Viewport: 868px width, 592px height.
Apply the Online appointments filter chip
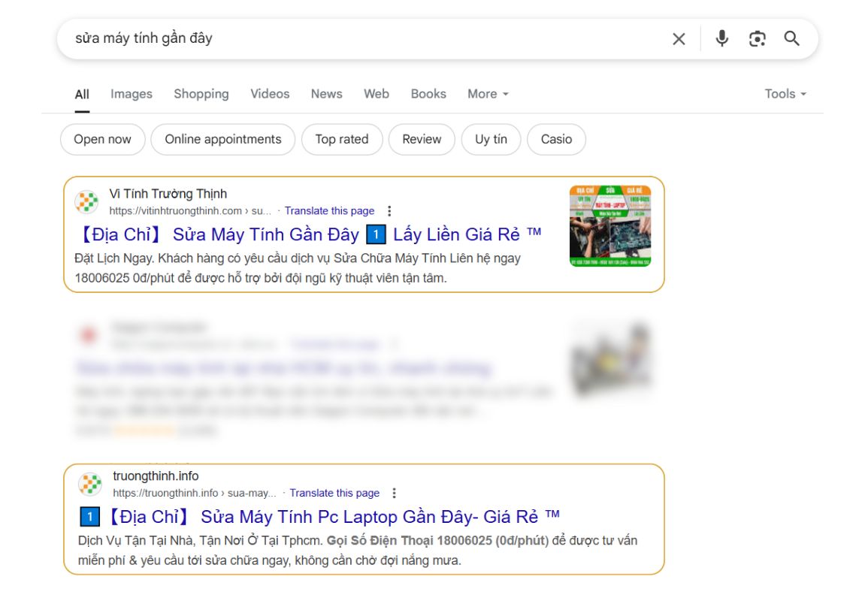(223, 140)
